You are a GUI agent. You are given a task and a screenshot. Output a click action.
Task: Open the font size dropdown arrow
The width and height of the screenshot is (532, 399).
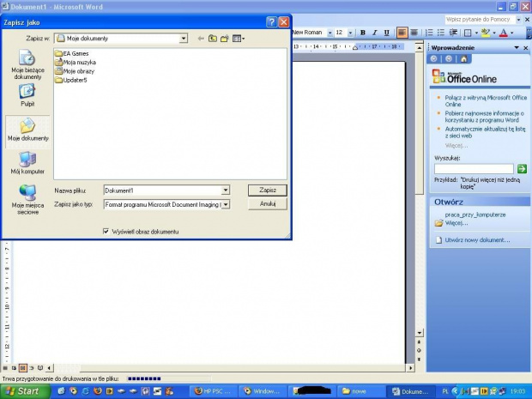pyautogui.click(x=350, y=33)
